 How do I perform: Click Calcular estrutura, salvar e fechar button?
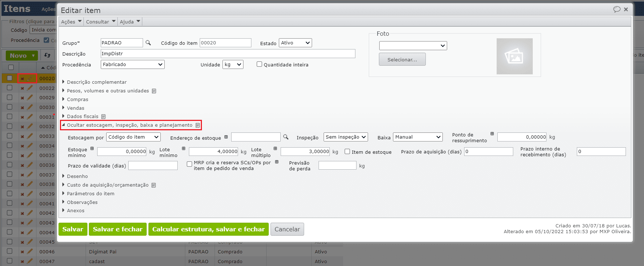(x=208, y=229)
